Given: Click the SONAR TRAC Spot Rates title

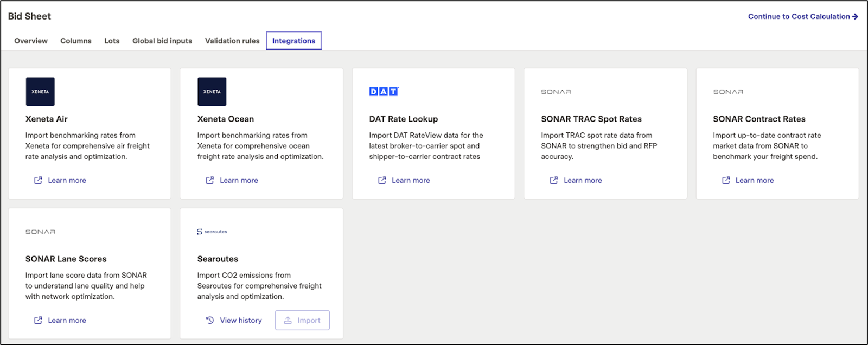Looking at the screenshot, I should point(591,119).
